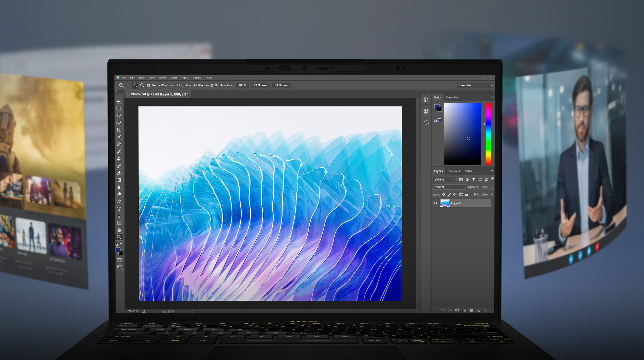The width and height of the screenshot is (644, 360).
Task: Open the blend mode dropdown showing Normal
Action: pyautogui.click(x=449, y=187)
